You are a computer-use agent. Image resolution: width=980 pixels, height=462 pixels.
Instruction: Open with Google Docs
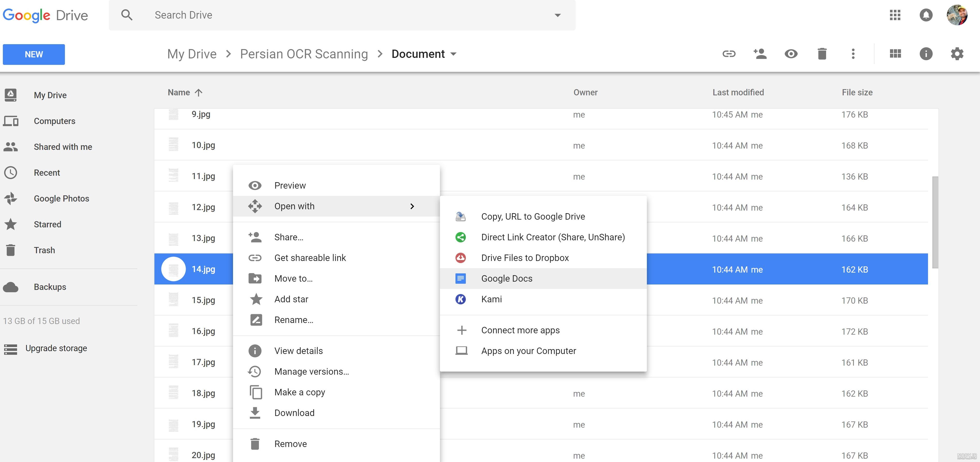click(543, 279)
